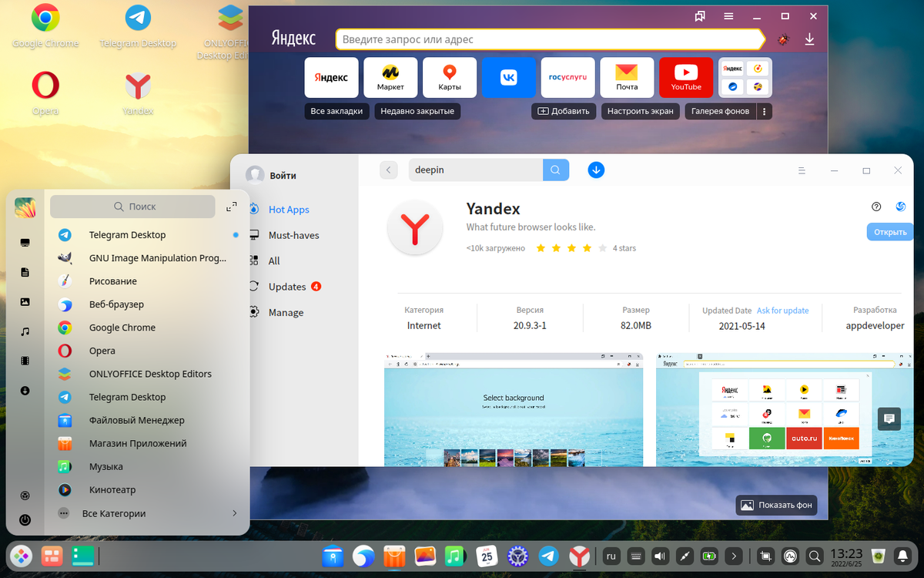Click the user avatar in the launcher

click(25, 207)
